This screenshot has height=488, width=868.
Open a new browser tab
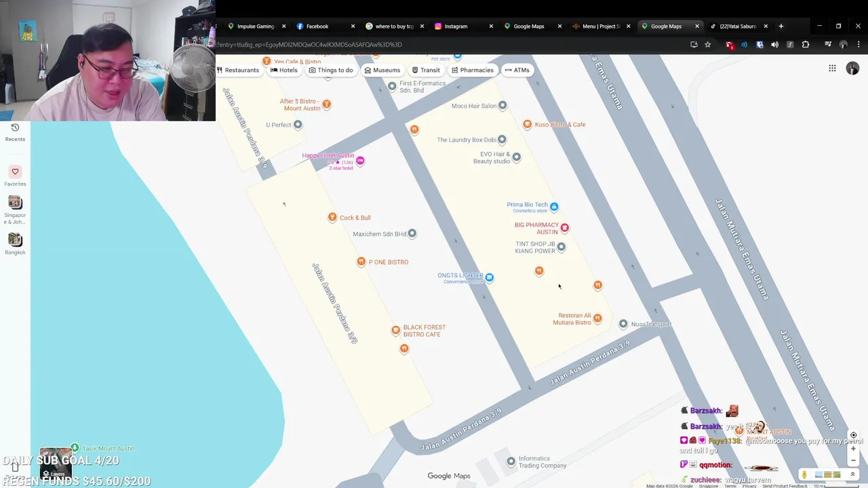coord(781,26)
